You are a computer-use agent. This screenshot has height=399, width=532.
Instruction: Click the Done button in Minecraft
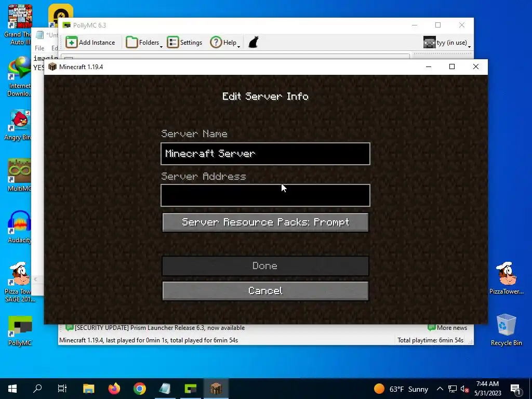point(265,265)
